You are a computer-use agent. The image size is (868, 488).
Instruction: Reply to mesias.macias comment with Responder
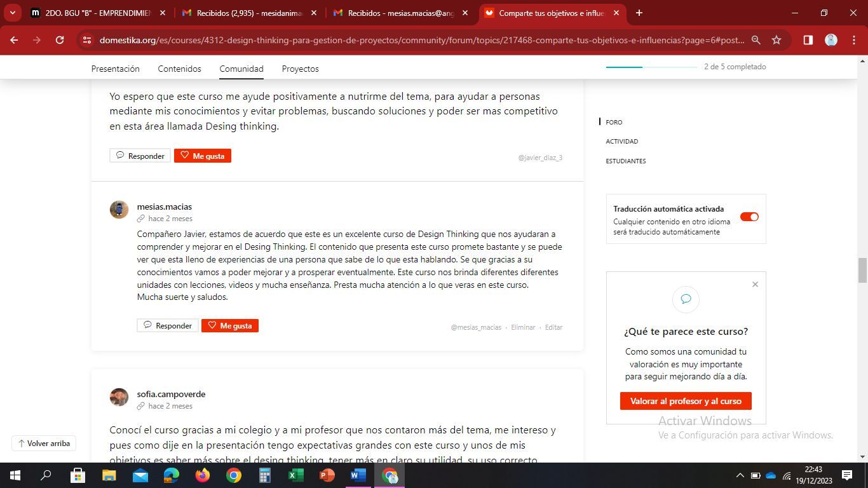click(167, 325)
